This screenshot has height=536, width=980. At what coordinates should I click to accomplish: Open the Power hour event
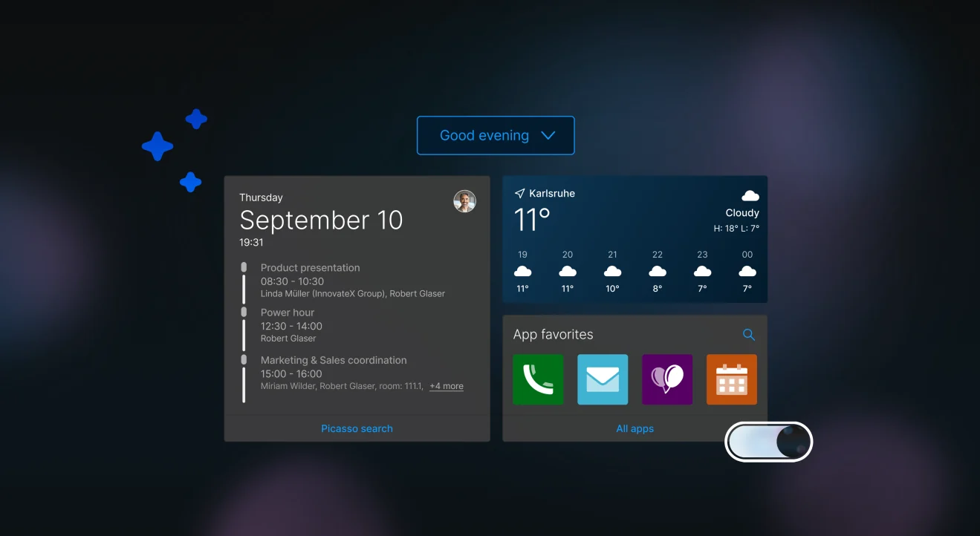(288, 313)
